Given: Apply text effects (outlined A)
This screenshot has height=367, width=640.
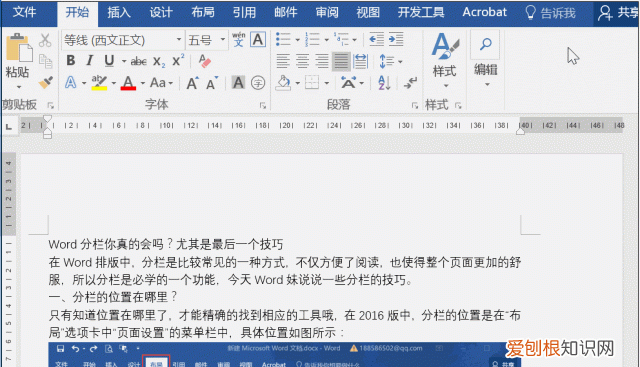Looking at the screenshot, I should tap(71, 83).
